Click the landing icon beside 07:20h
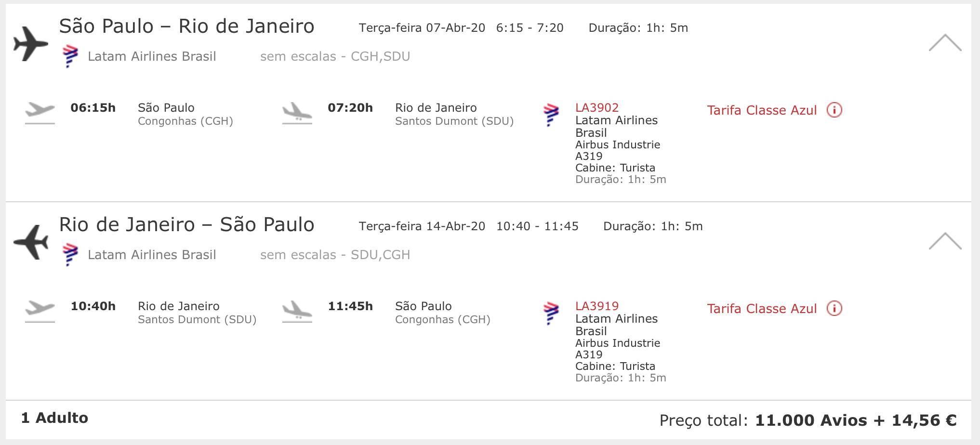Viewport: 980px width, 445px height. point(297,113)
